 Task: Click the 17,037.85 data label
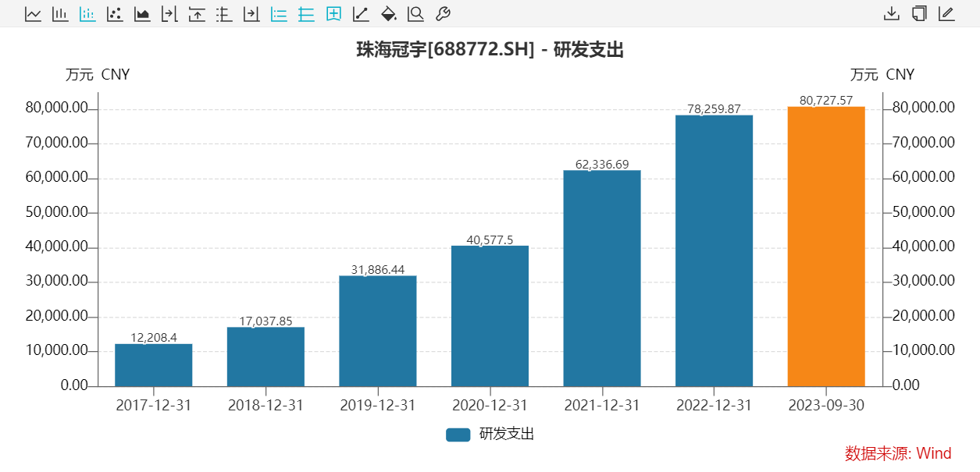coord(265,321)
